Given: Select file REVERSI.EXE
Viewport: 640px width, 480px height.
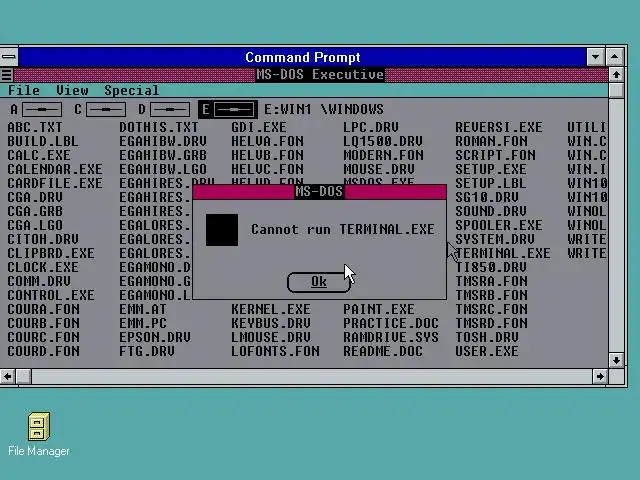Looking at the screenshot, I should (499, 127).
